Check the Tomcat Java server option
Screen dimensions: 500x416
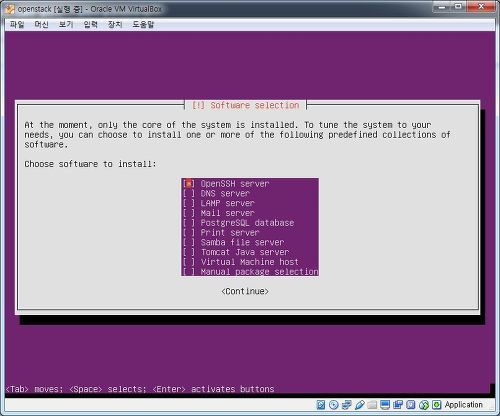(189, 252)
